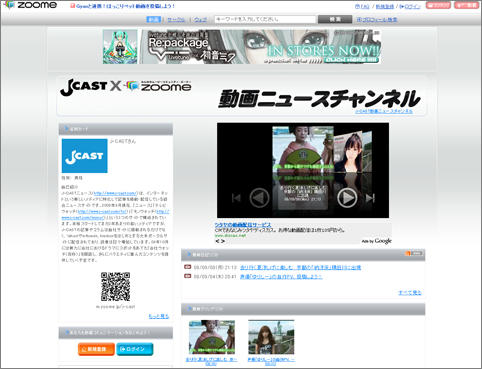Viewport: 482px width, 369px height.
Task: Click the zoome logo at top left
Action: coord(30,5)
